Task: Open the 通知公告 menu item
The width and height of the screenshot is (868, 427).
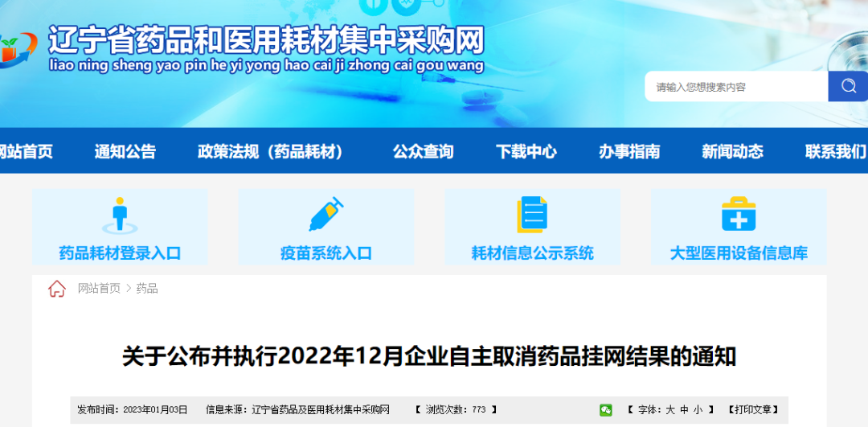Action: click(125, 151)
